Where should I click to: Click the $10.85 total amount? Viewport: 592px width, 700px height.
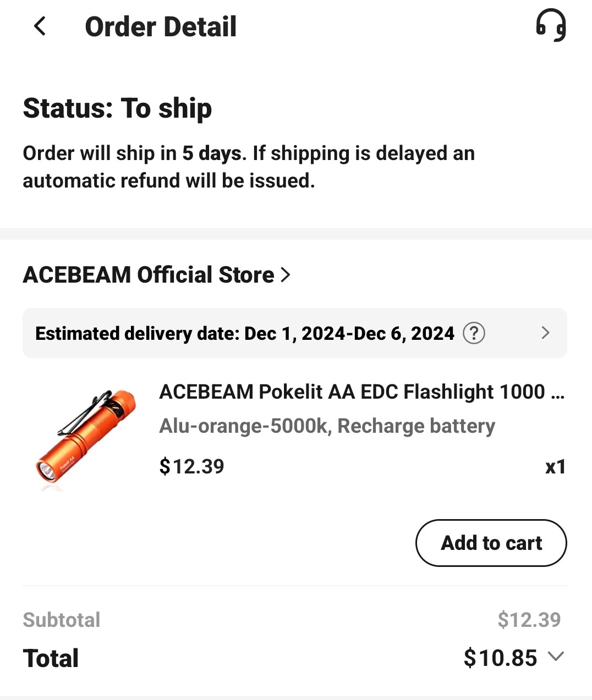click(x=500, y=658)
